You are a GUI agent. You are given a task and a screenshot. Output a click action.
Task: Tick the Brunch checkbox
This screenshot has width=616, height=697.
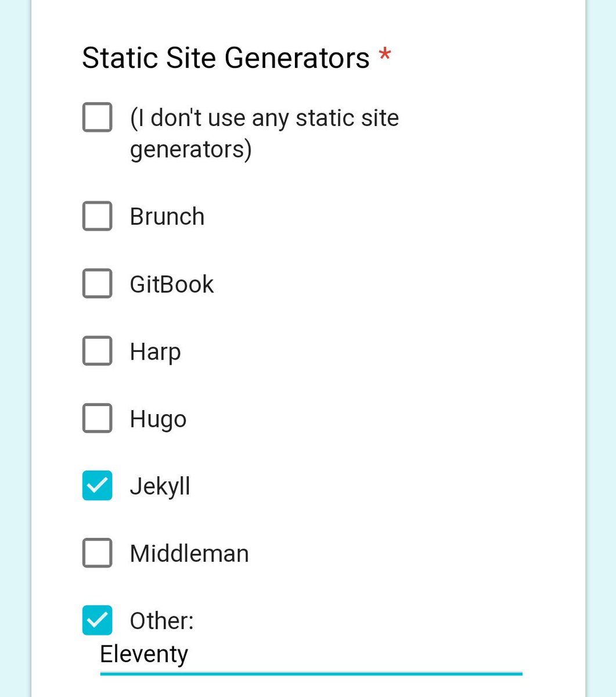click(x=97, y=216)
